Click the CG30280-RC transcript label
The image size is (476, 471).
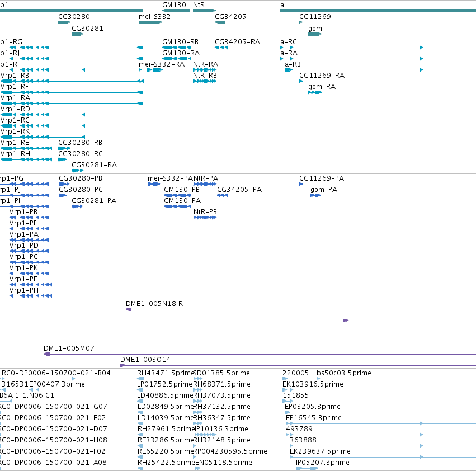tap(81, 154)
